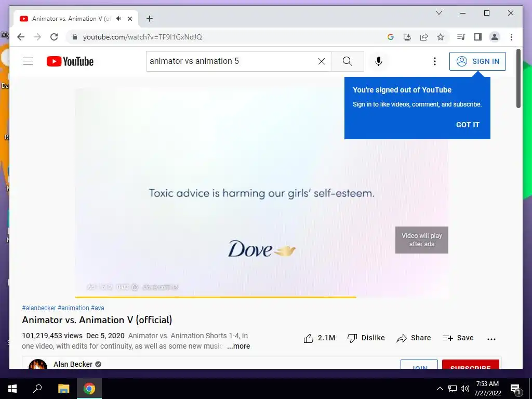Image resolution: width=532 pixels, height=399 pixels.
Task: Open the notification center icon
Action: pos(515,389)
